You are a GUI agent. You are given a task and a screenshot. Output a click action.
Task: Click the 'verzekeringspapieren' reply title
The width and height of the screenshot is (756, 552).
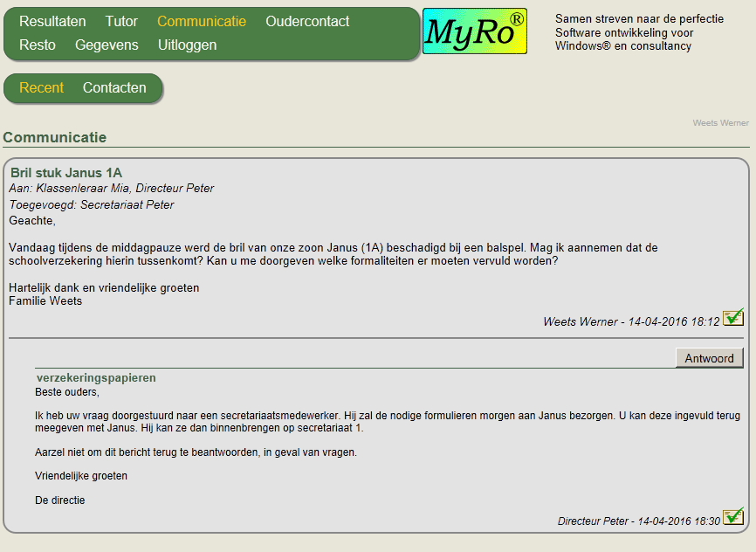96,378
